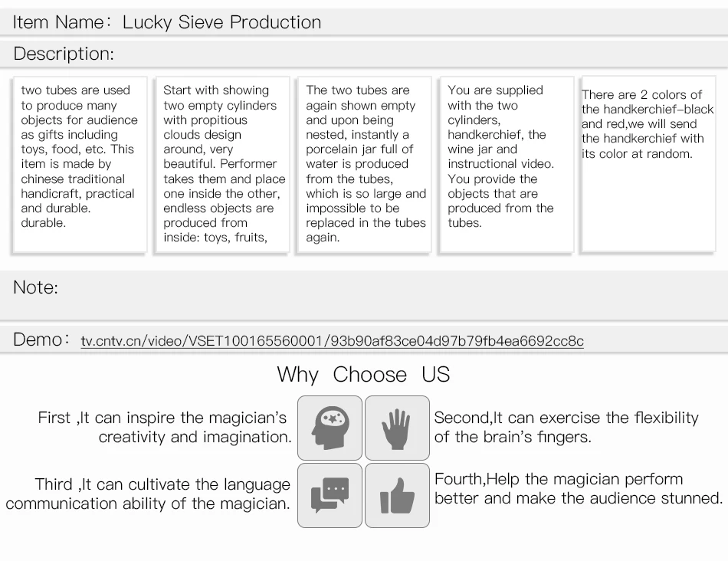This screenshot has width=728, height=561.
Task: Click the Note section header
Action: click(x=364, y=295)
